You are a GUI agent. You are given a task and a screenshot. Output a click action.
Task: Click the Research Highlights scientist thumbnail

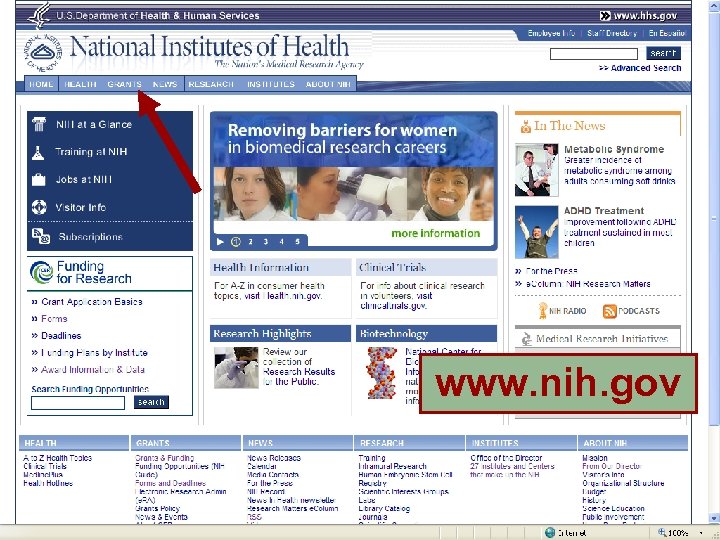click(x=236, y=367)
